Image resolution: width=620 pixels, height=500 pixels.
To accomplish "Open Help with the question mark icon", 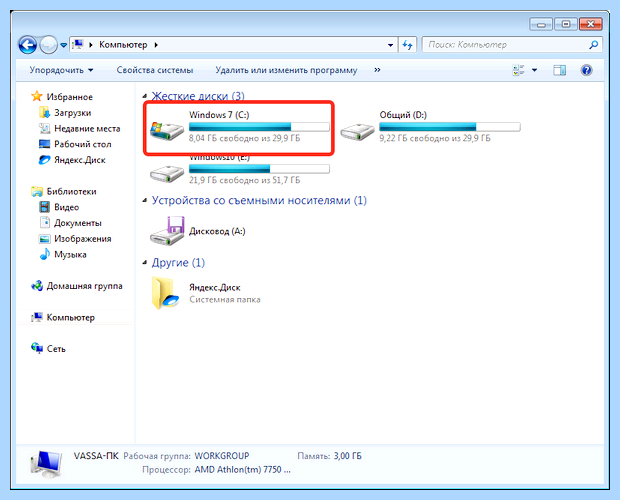I will point(586,70).
